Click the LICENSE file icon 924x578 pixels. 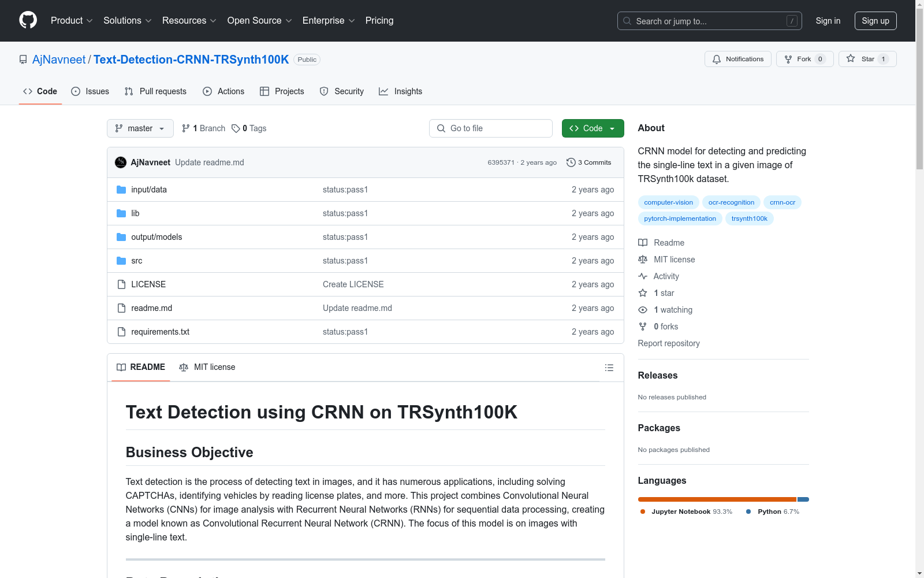coord(121,284)
